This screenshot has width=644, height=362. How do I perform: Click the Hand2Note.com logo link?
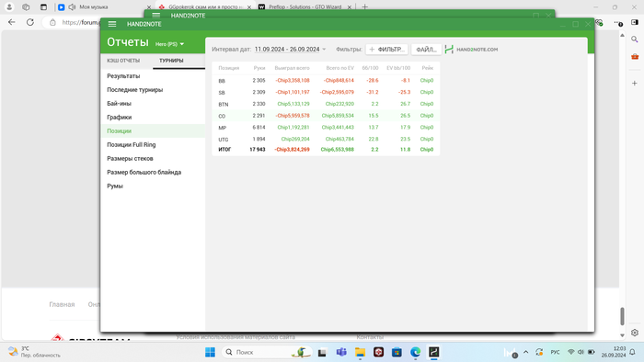pos(471,50)
